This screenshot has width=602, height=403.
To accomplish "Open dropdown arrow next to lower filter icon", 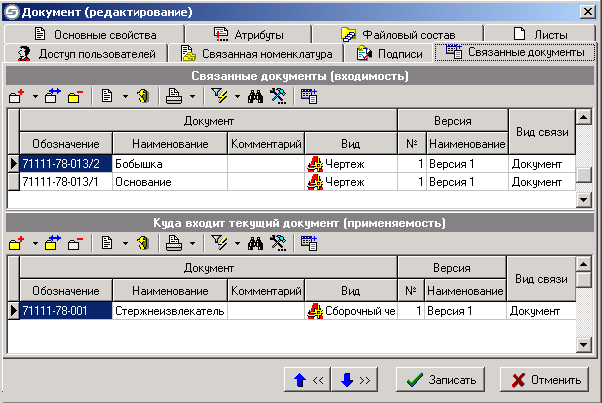I will 237,243.
